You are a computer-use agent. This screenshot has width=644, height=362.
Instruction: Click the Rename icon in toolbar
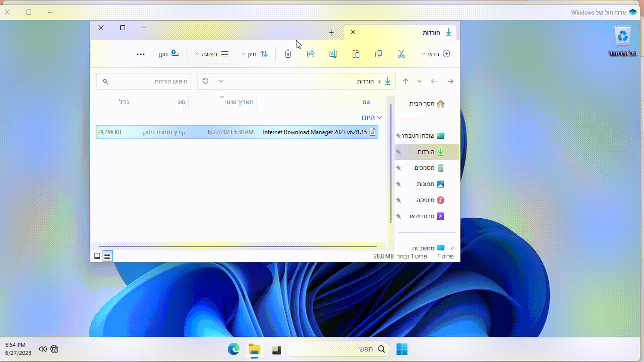coord(333,54)
